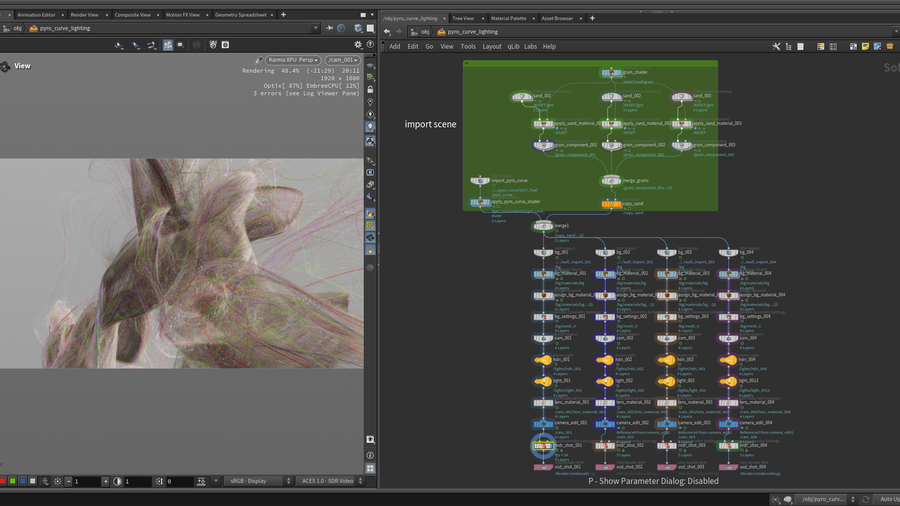The width and height of the screenshot is (900, 506).
Task: Open the Labs menu in network editor
Action: tap(530, 46)
